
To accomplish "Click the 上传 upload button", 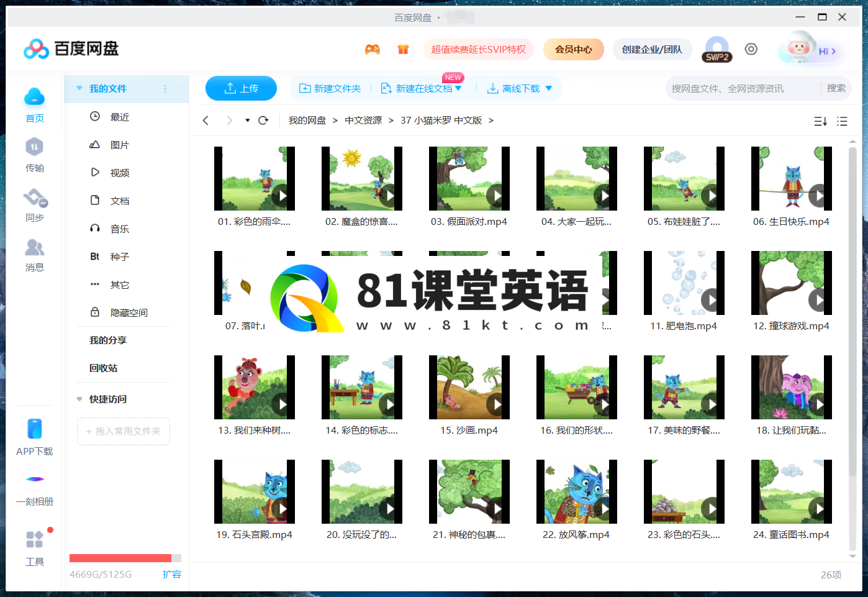I will pyautogui.click(x=241, y=88).
